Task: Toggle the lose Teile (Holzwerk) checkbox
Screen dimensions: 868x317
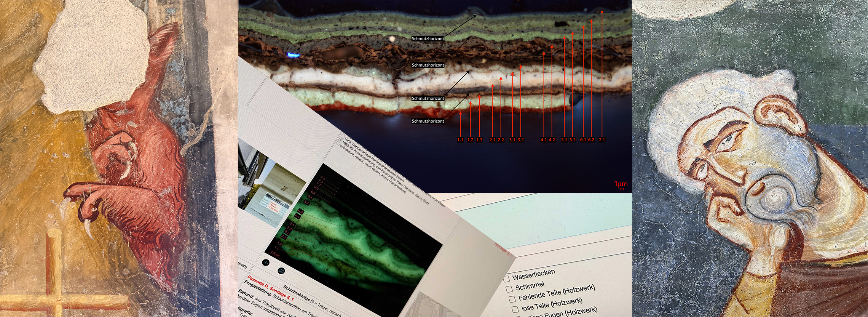Action: pos(515,309)
